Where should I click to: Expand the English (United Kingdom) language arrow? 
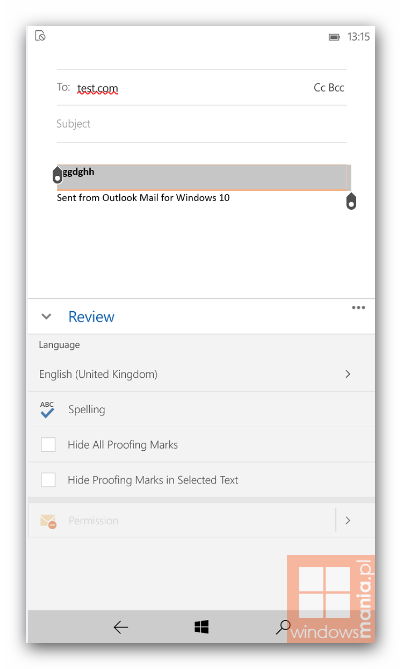tap(348, 374)
